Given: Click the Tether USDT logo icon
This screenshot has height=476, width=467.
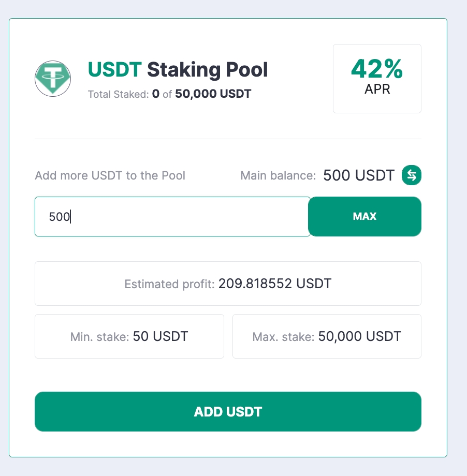Looking at the screenshot, I should pos(53,78).
